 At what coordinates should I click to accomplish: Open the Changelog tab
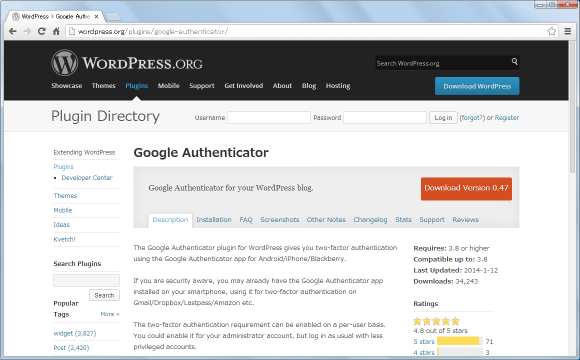tap(370, 220)
